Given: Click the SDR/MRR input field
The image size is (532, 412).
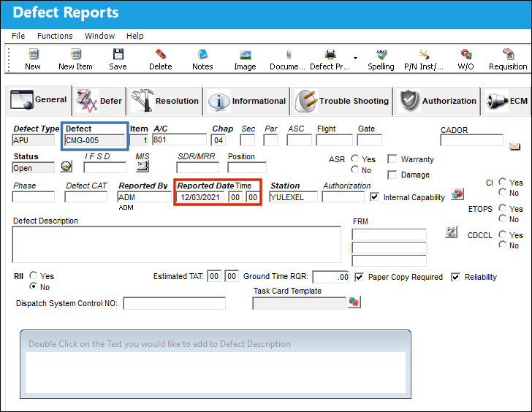Looking at the screenshot, I should pos(197,167).
